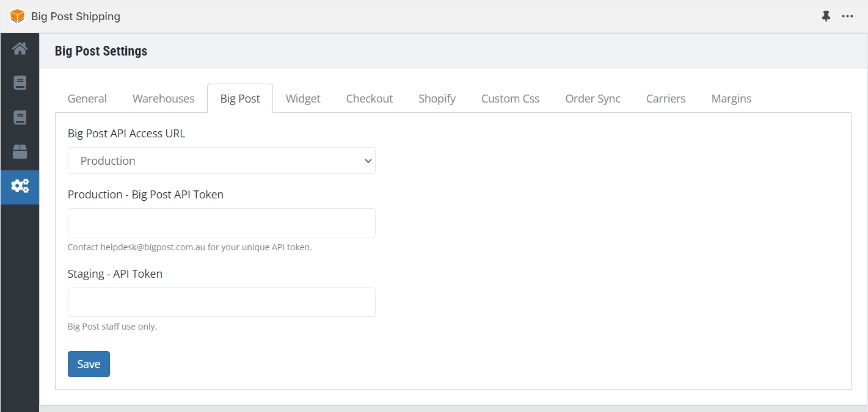Switch to the Widget tab
This screenshot has width=868, height=412.
tap(303, 98)
